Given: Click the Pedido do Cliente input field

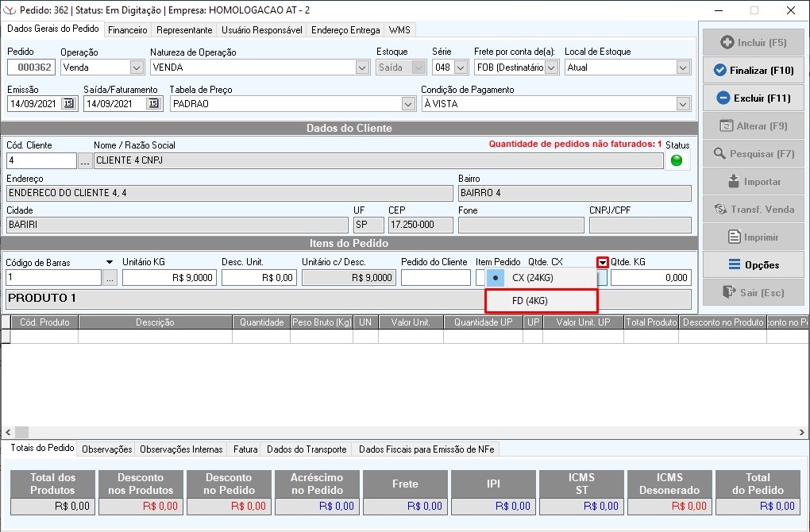Looking at the screenshot, I should [435, 278].
